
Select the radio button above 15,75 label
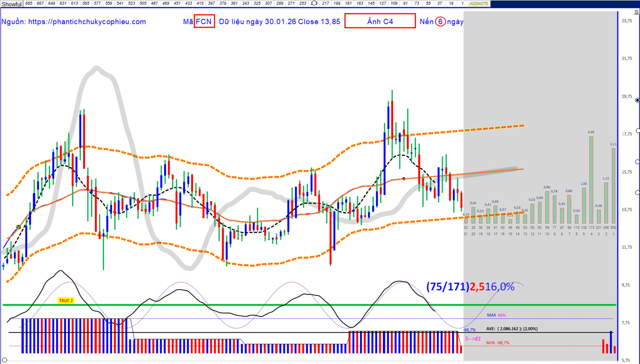click(x=637, y=162)
